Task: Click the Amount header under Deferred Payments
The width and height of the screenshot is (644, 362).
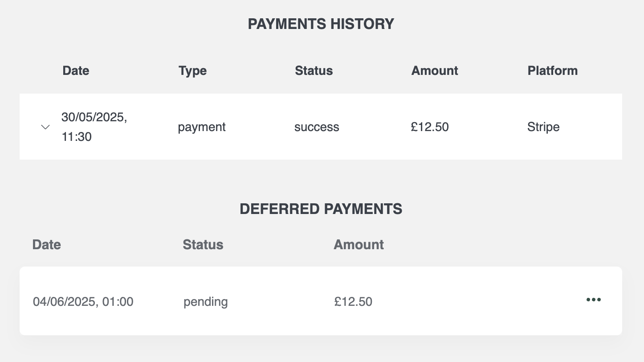Action: [359, 244]
